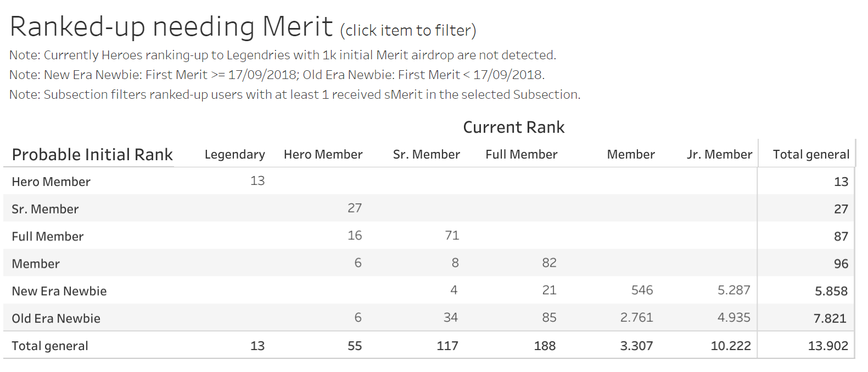This screenshot has height=372, width=868.
Task: Select the Probable Initial Rank header
Action: (92, 155)
